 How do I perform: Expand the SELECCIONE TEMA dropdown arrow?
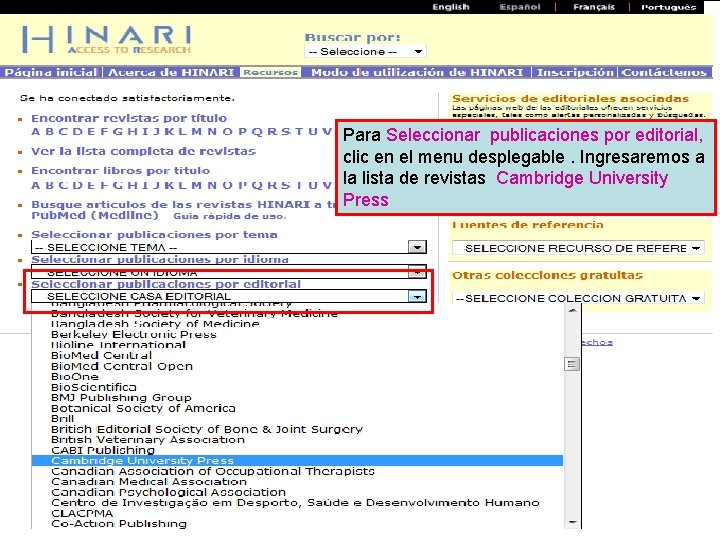tap(417, 248)
